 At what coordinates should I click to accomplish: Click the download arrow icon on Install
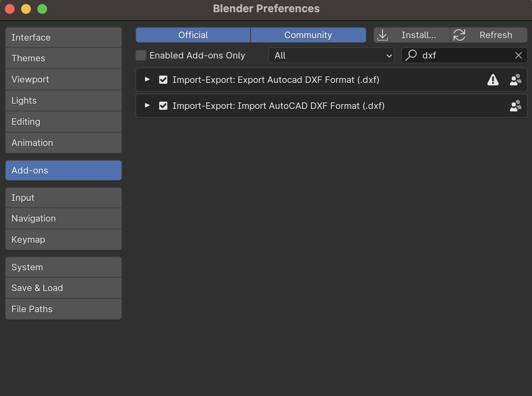coord(383,35)
